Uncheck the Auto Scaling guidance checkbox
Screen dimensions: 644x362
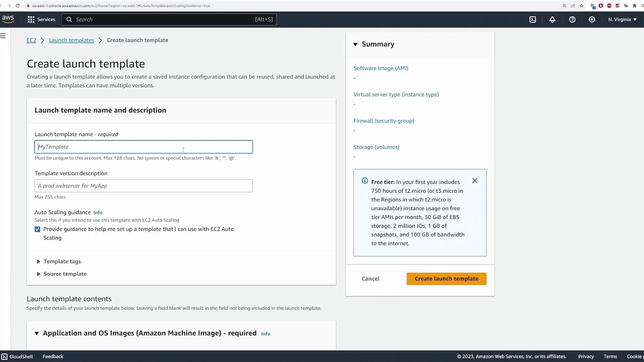click(37, 229)
